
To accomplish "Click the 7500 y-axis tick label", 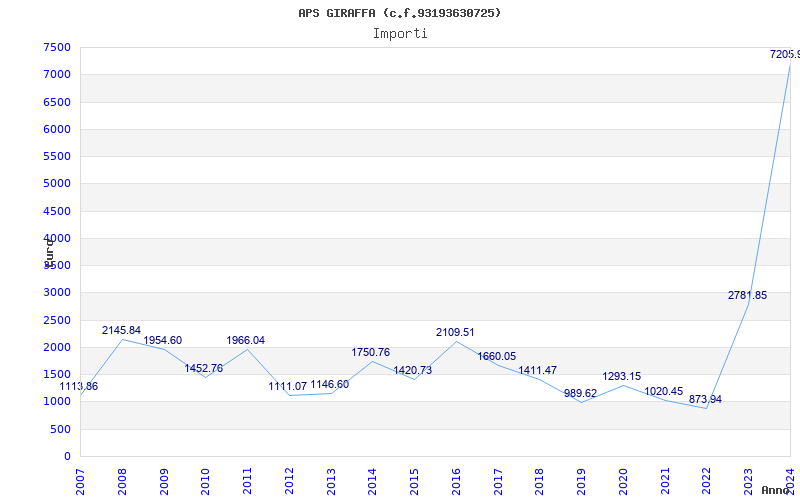I will point(56,47).
